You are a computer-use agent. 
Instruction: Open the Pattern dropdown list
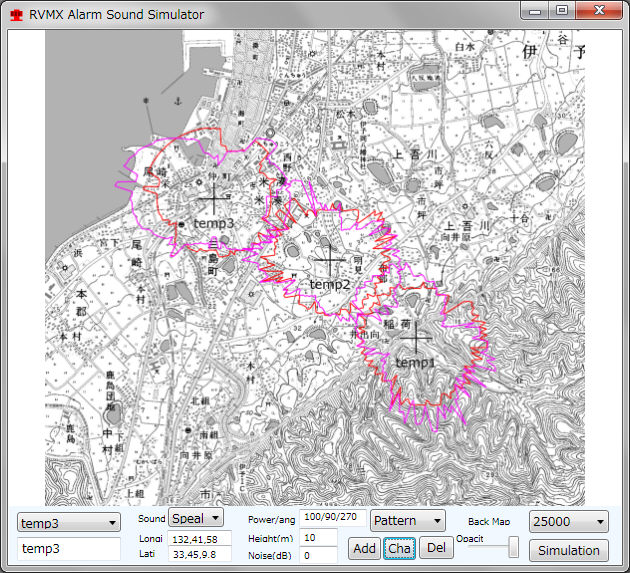[408, 521]
